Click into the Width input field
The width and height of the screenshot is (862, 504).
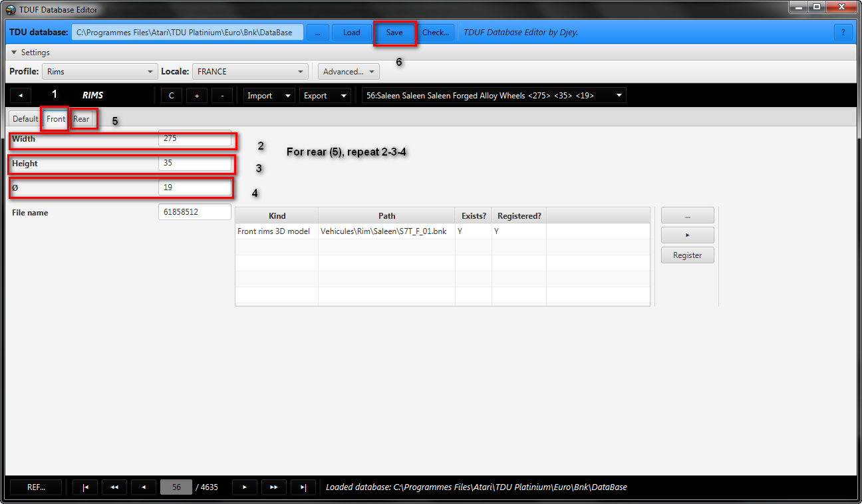click(x=194, y=140)
